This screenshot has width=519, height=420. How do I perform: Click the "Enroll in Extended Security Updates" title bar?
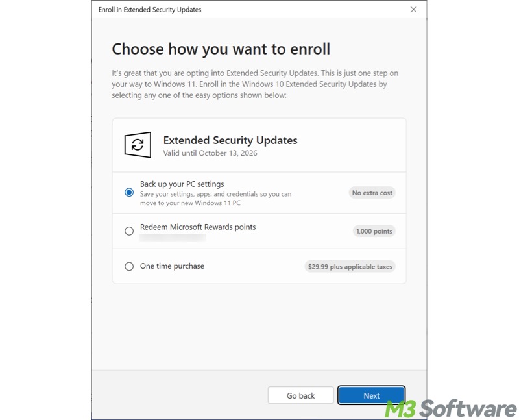[150, 10]
